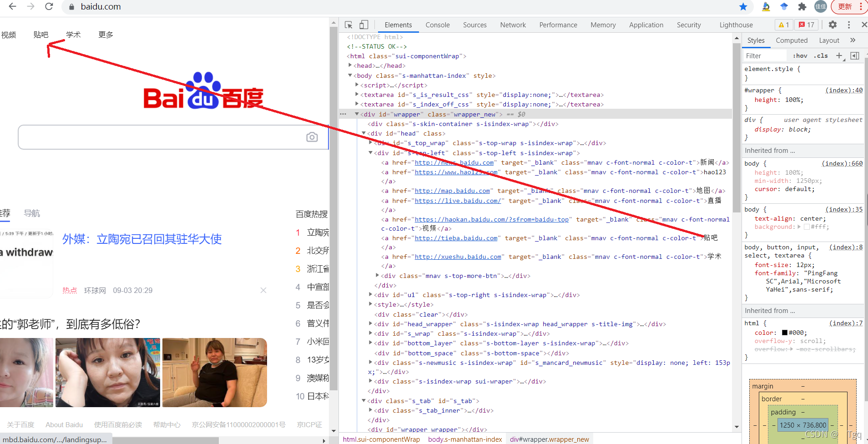Open headline 外媒:立陶宛已召回其驻华大使
Screen dimensions: 868x444
(x=142, y=239)
